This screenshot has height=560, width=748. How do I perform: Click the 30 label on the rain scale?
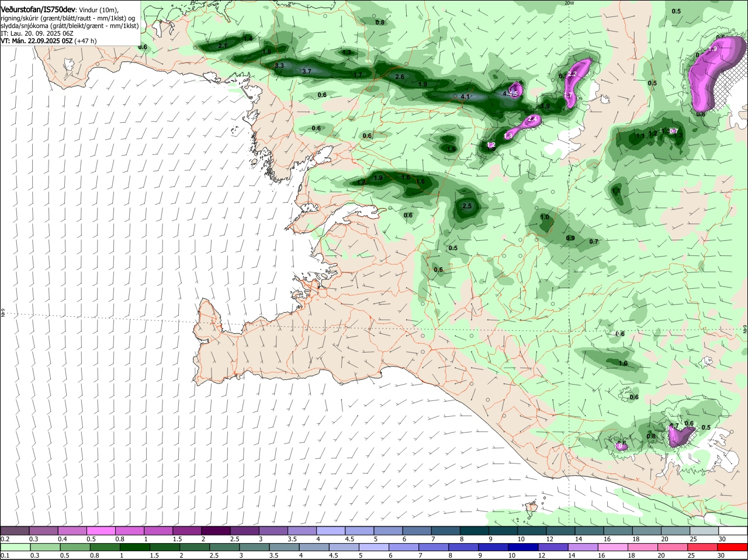[x=722, y=555]
